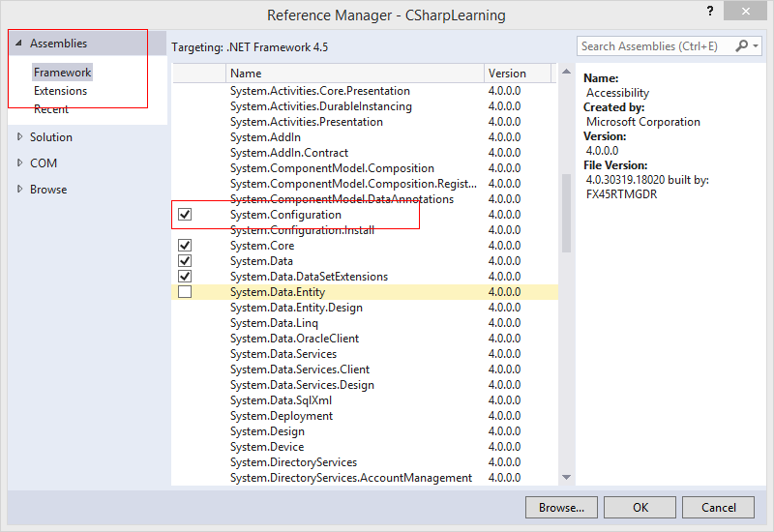
Task: Uncheck the System.Core assembly checkbox
Action: pos(185,246)
